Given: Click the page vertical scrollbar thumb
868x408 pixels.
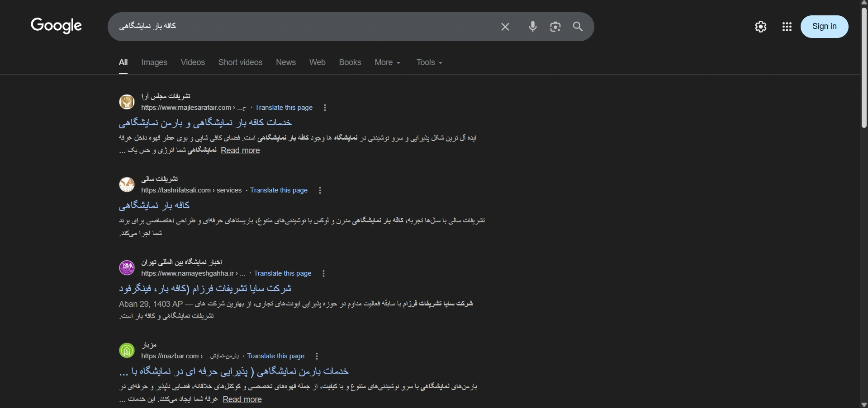Looking at the screenshot, I should tap(864, 67).
